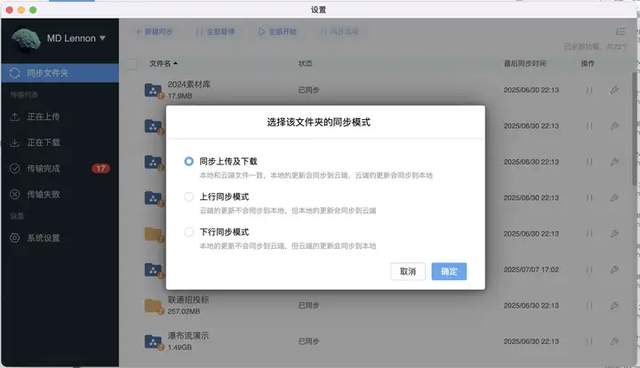Viewport: 640px width, 368px height.
Task: Open 传输完成 list in sidebar
Action: (x=60, y=168)
